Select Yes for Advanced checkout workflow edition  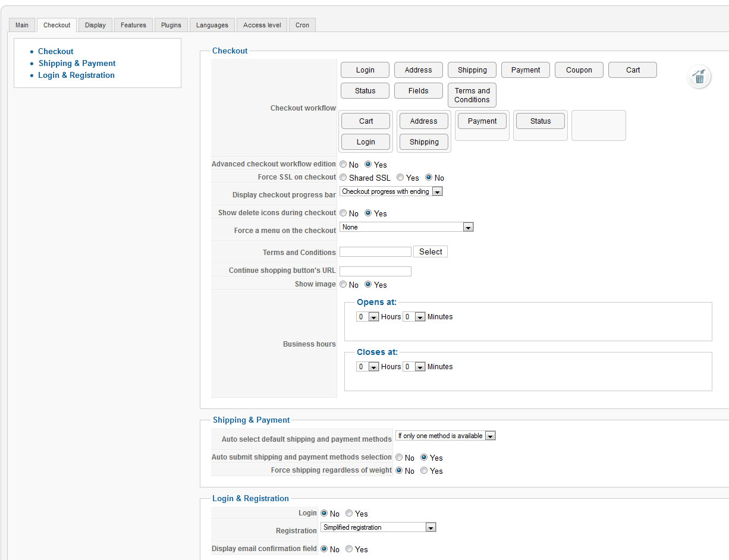click(368, 165)
